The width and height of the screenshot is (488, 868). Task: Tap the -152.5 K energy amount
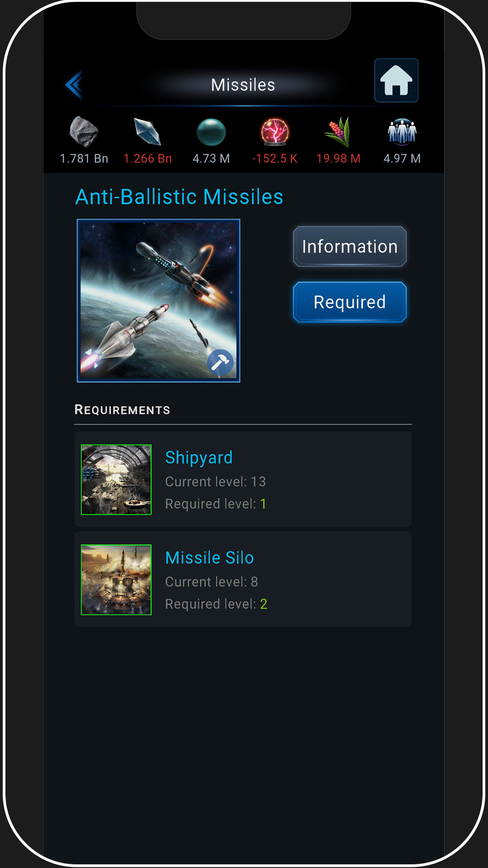275,159
